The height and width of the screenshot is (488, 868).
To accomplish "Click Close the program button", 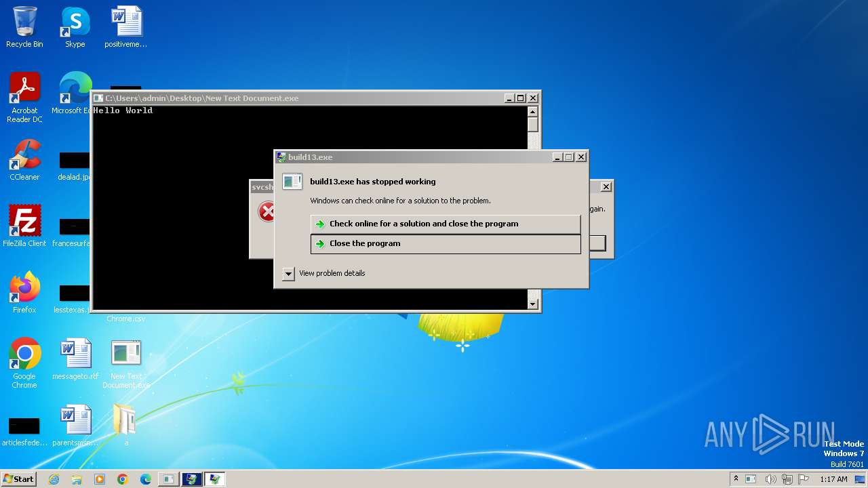I will [x=446, y=243].
